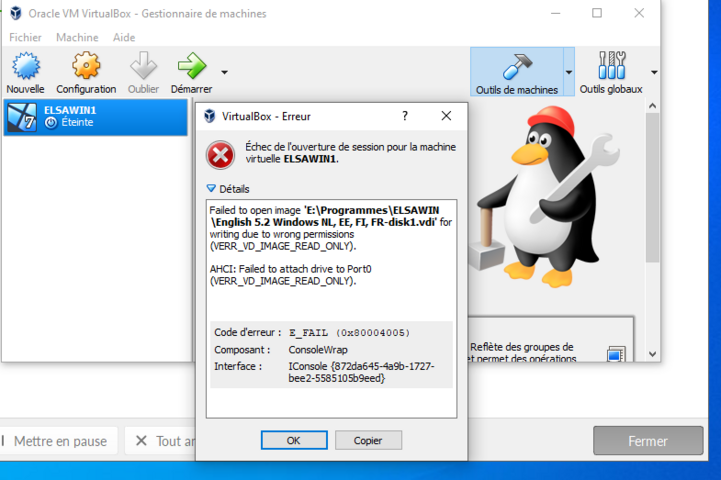Expand the Outils globaux dropdown arrow

coord(654,72)
